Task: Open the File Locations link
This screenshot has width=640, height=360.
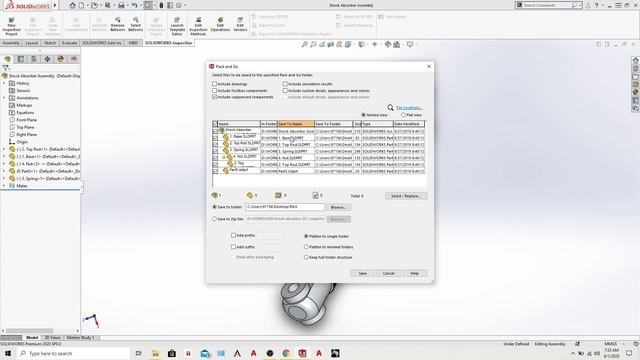Action: click(x=409, y=108)
